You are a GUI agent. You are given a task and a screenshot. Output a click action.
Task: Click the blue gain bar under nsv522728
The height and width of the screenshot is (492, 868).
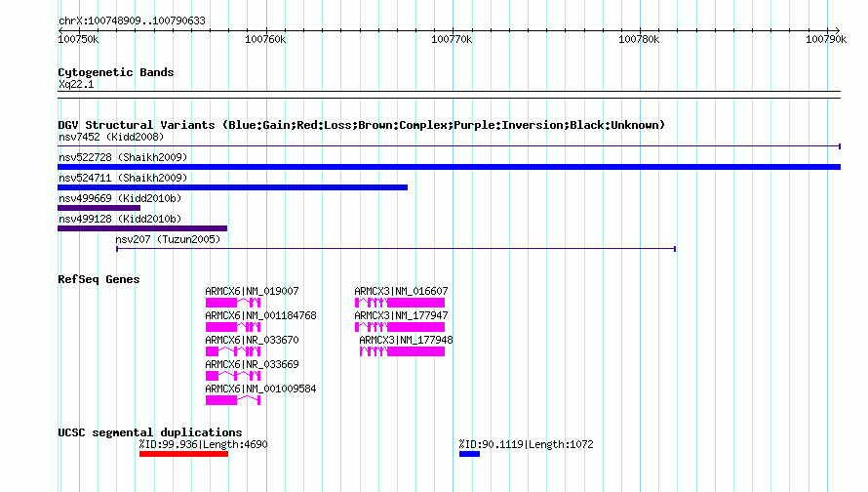coord(449,167)
